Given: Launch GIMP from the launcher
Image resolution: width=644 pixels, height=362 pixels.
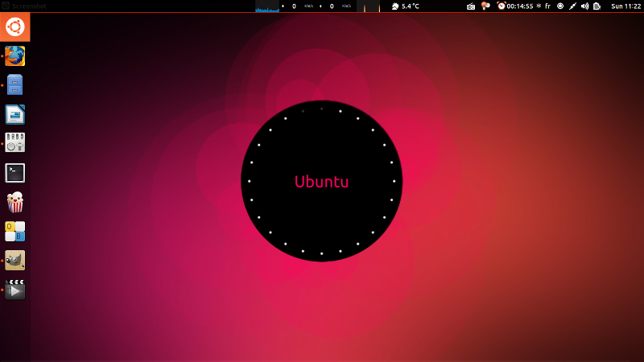Looking at the screenshot, I should click(x=14, y=260).
